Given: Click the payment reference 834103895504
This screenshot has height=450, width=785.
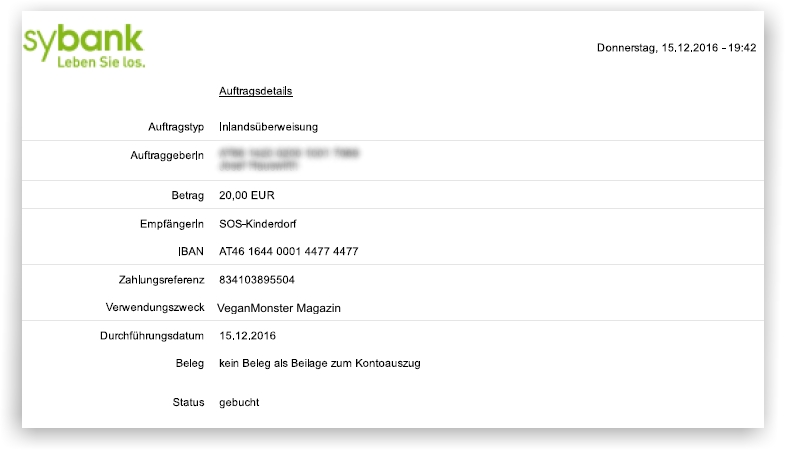Looking at the screenshot, I should pyautogui.click(x=257, y=279).
